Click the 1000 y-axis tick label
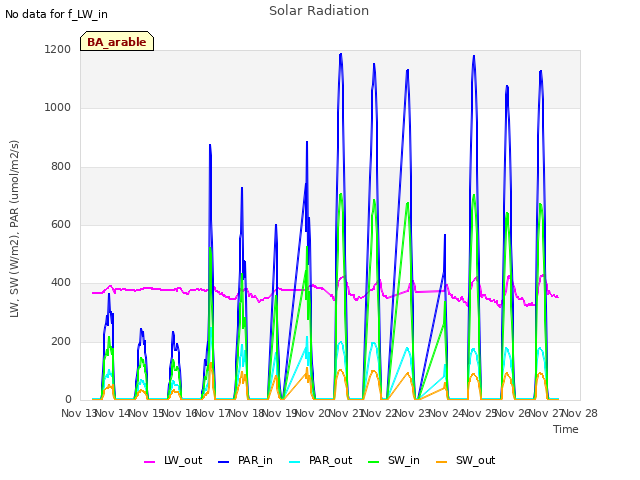The height and width of the screenshot is (480, 640). pyautogui.click(x=58, y=107)
